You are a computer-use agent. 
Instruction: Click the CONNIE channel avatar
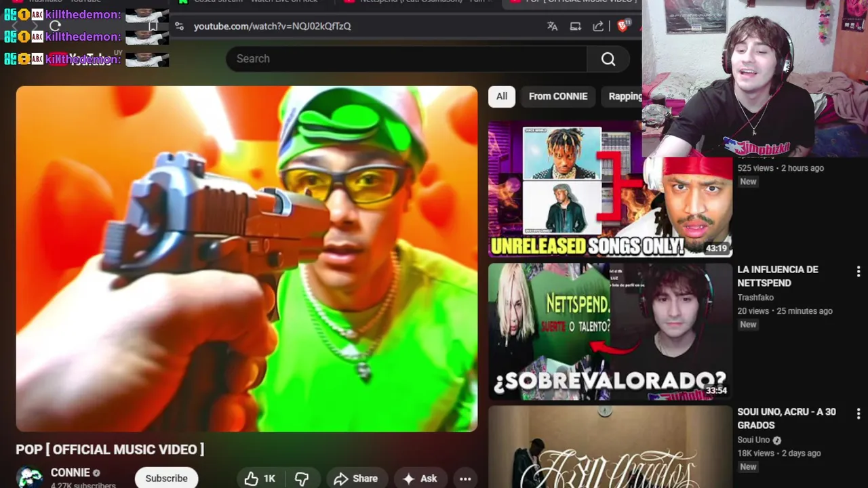[x=29, y=477]
